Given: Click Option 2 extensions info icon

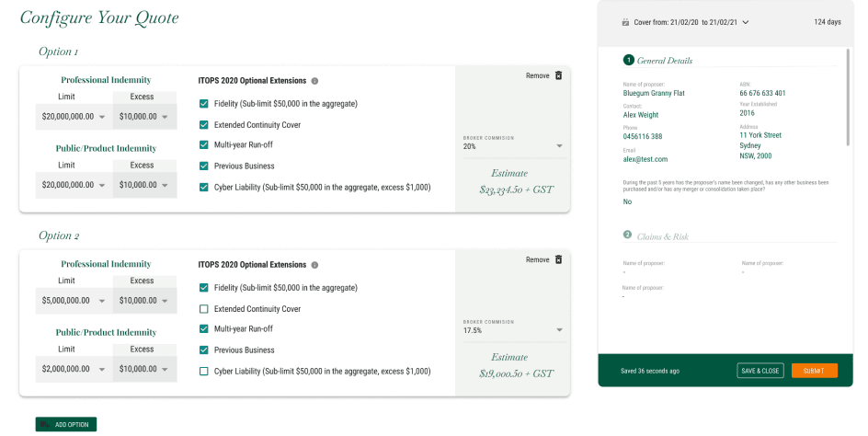Looking at the screenshot, I should [314, 265].
